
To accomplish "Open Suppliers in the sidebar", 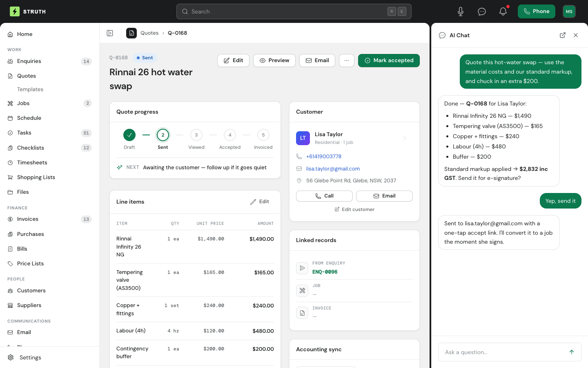I will (x=49, y=305).
